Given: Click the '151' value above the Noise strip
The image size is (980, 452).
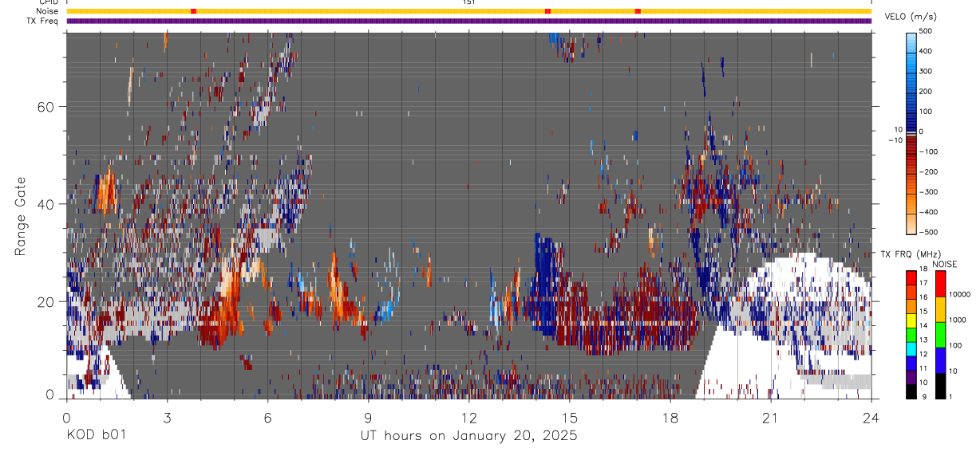Looking at the screenshot, I should click(x=469, y=2).
